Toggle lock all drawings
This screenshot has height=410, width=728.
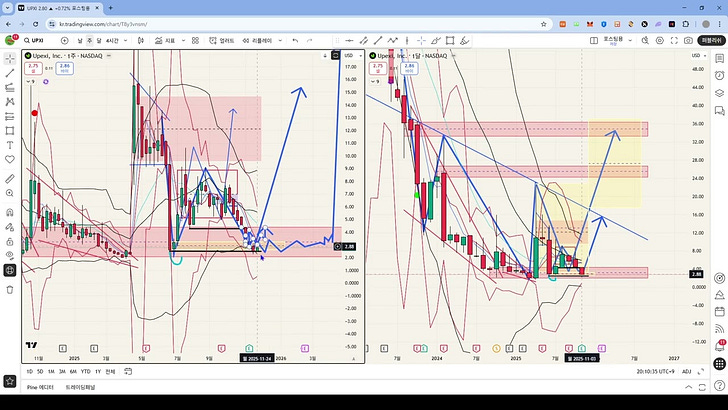tap(10, 241)
